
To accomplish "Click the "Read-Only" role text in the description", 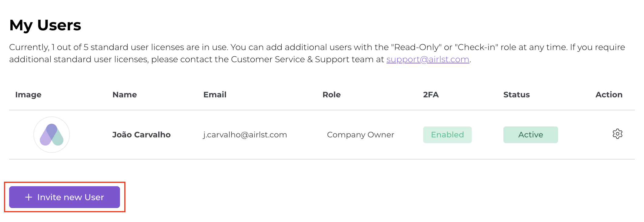I will click(416, 47).
